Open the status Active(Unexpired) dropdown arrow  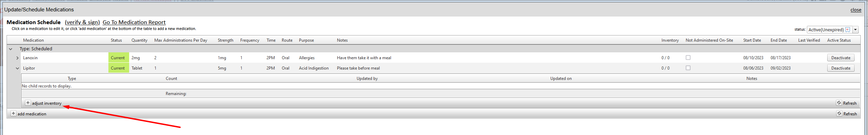click(x=856, y=30)
